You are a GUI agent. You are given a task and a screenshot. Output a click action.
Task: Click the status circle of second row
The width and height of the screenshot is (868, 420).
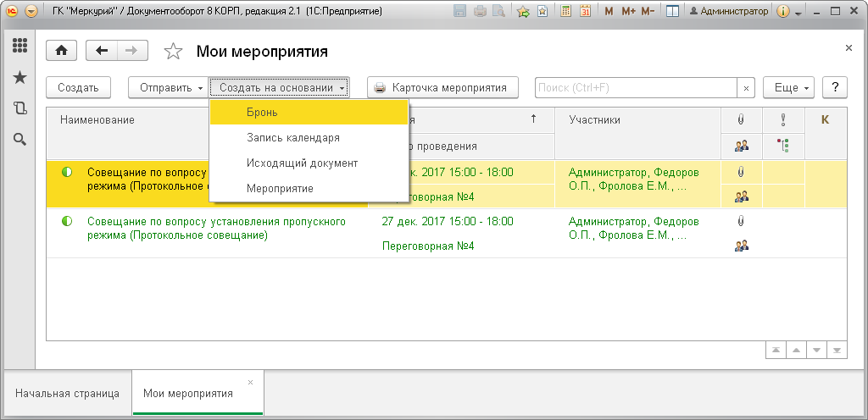(x=67, y=222)
